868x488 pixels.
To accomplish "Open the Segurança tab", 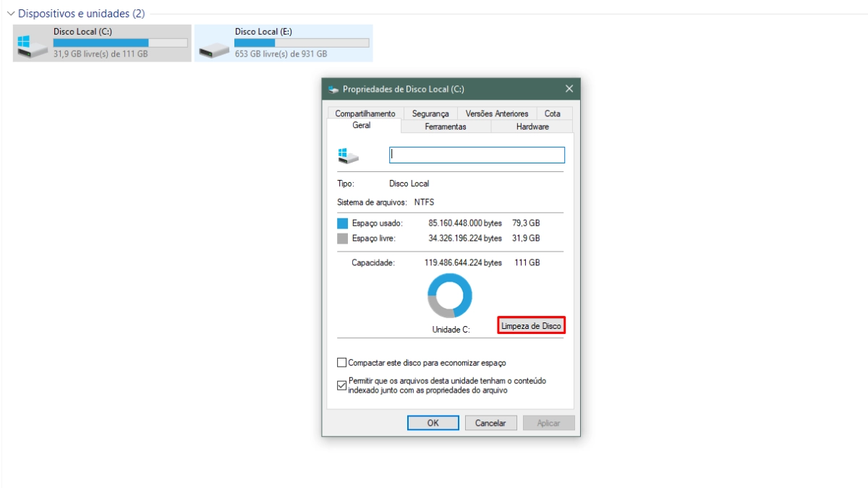I will pyautogui.click(x=430, y=114).
